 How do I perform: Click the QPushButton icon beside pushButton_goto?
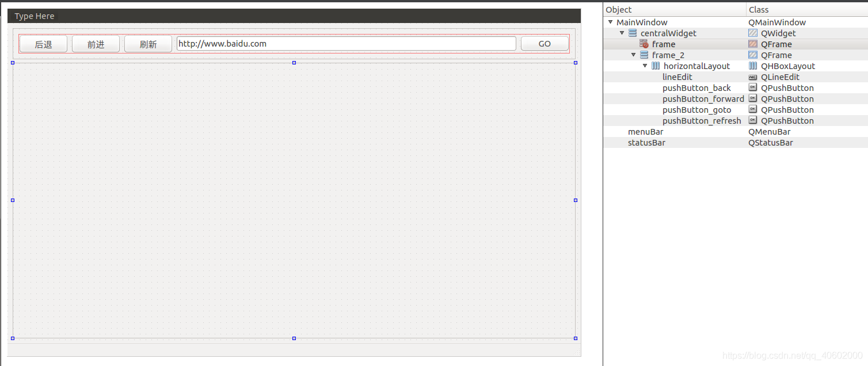coord(752,109)
